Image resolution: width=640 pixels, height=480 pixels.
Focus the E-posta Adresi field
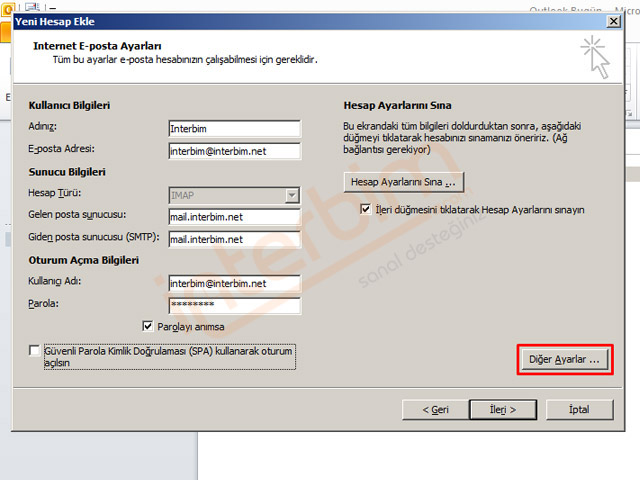pyautogui.click(x=234, y=151)
